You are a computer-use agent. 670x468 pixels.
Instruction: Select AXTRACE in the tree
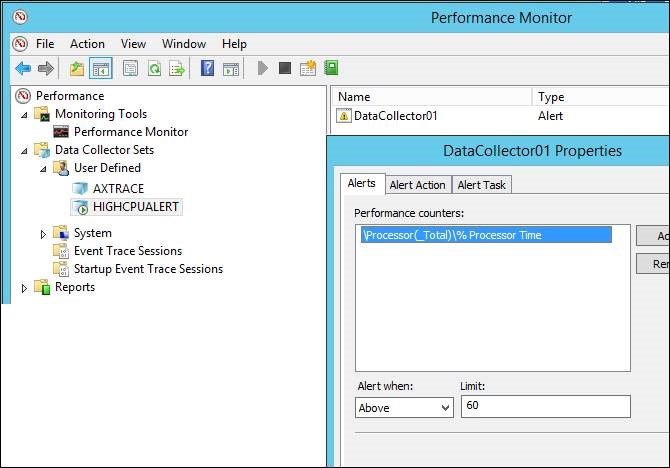[118, 188]
